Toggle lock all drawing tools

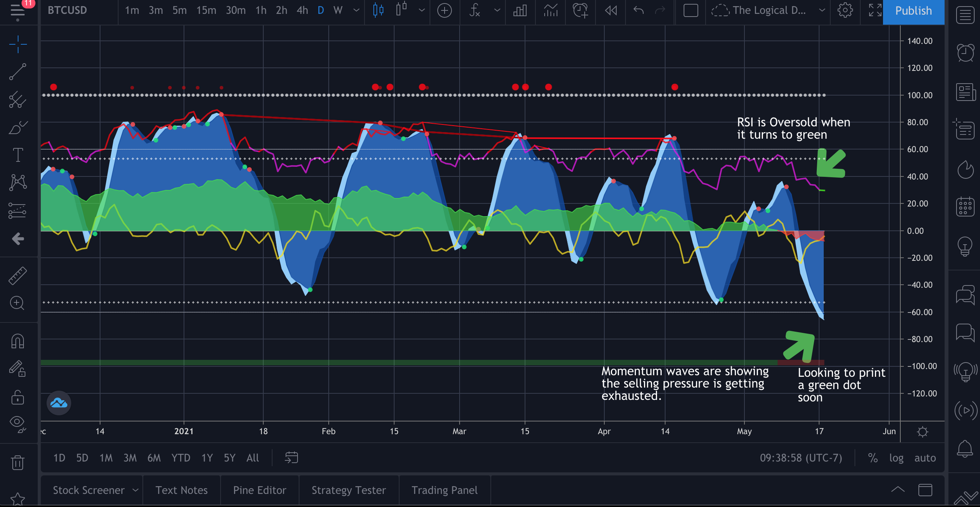[x=18, y=397]
